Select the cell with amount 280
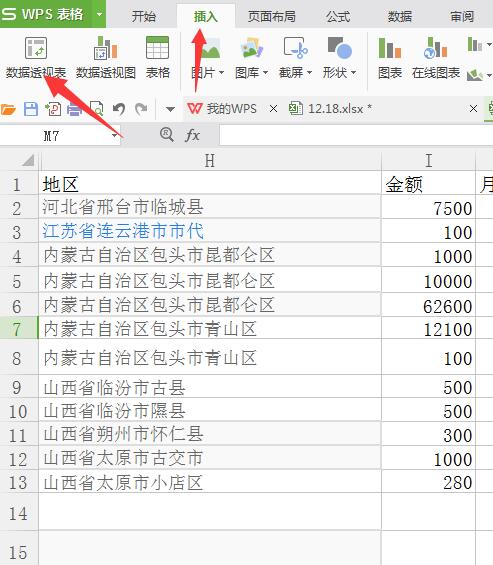The image size is (493, 565). click(428, 482)
